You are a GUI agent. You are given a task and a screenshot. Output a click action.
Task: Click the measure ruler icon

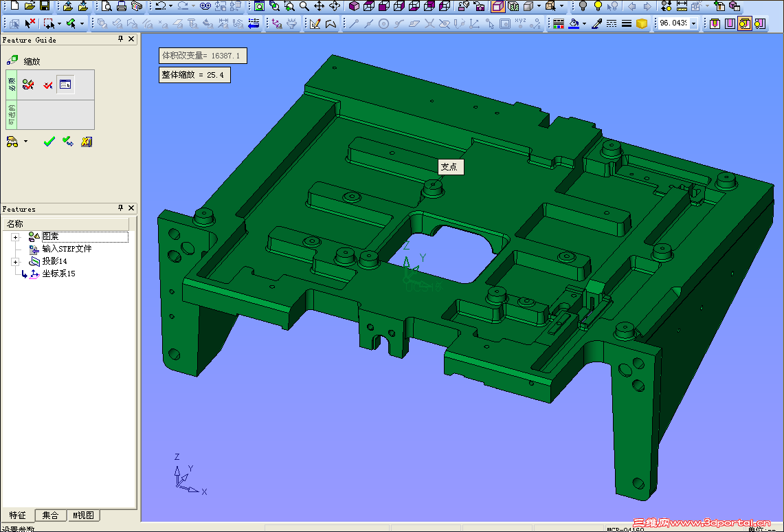(682, 6)
